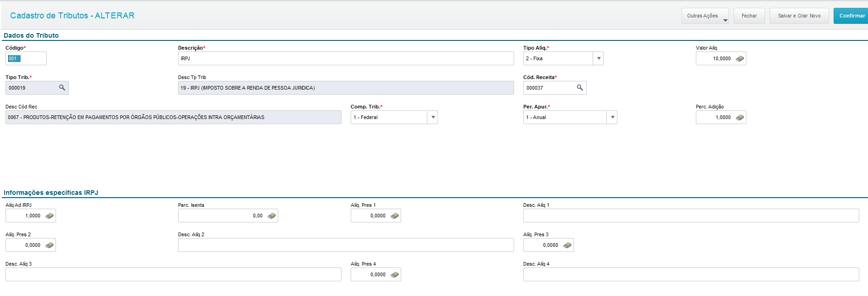Click the Salvar e Criar Novo button
This screenshot has height=296, width=868.
pos(799,16)
